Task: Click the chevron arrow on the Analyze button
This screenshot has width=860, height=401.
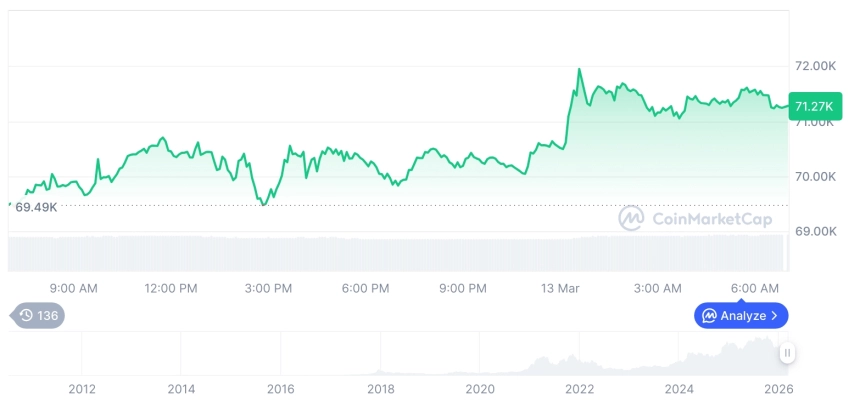Action: [774, 316]
